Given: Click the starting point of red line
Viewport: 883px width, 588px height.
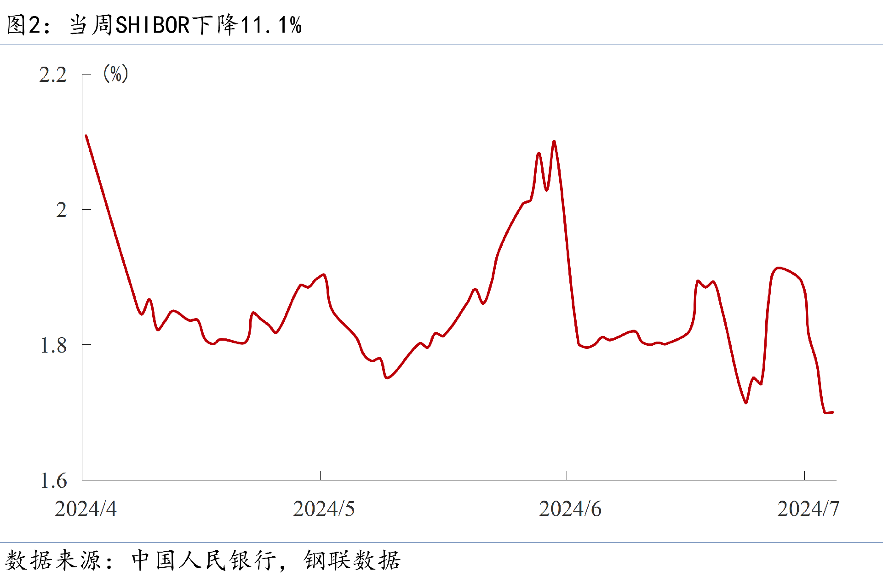Looking at the screenshot, I should point(86,136).
